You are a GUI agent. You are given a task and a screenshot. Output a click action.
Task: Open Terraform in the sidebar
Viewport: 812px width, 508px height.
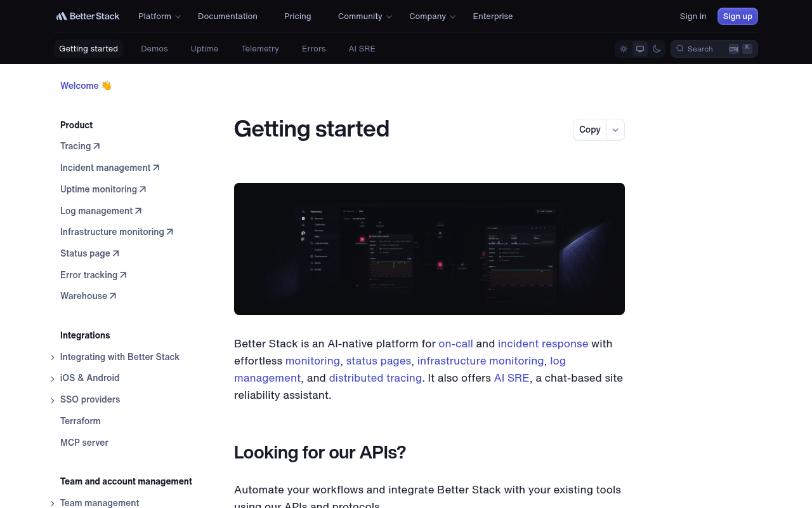click(81, 421)
